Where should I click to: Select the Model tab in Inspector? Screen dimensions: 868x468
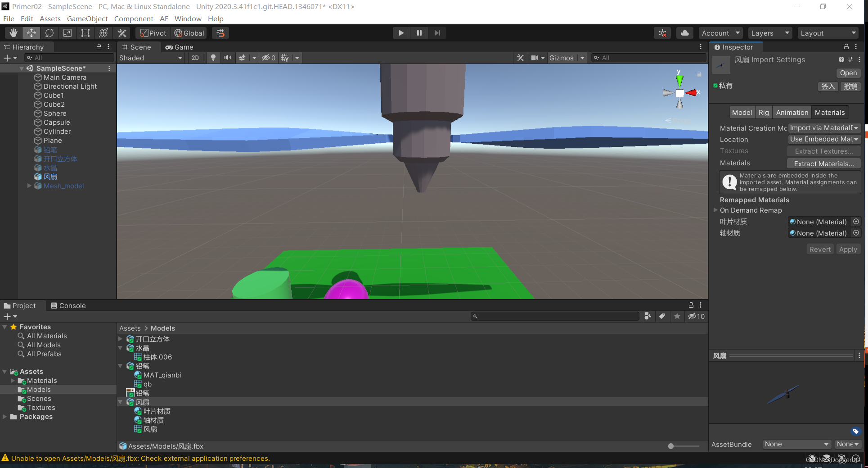click(x=742, y=112)
